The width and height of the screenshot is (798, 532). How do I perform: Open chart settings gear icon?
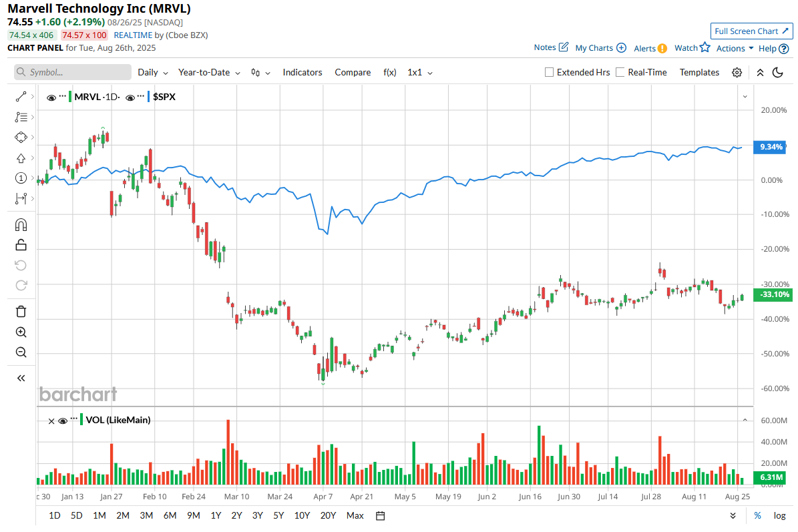[737, 72]
